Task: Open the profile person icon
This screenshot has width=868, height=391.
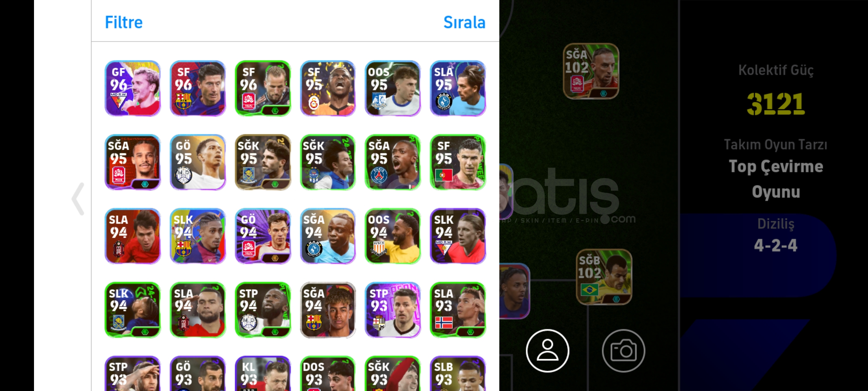Action: point(547,350)
